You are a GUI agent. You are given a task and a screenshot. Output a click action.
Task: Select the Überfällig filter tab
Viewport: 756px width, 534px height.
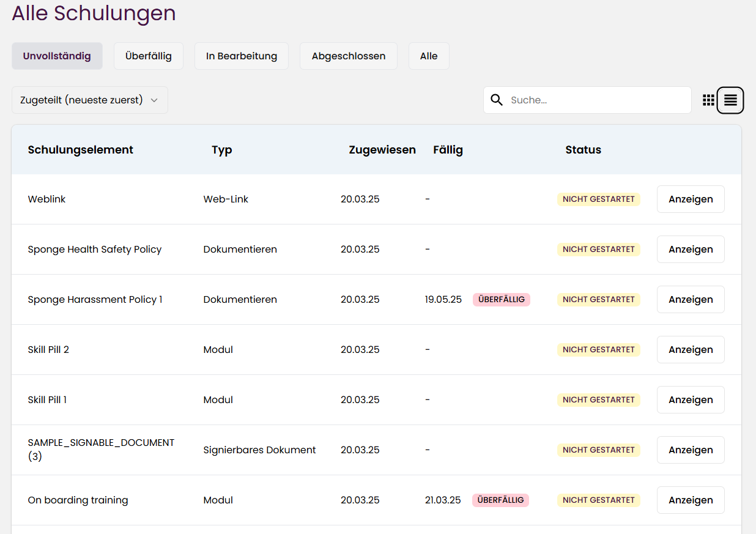(149, 56)
